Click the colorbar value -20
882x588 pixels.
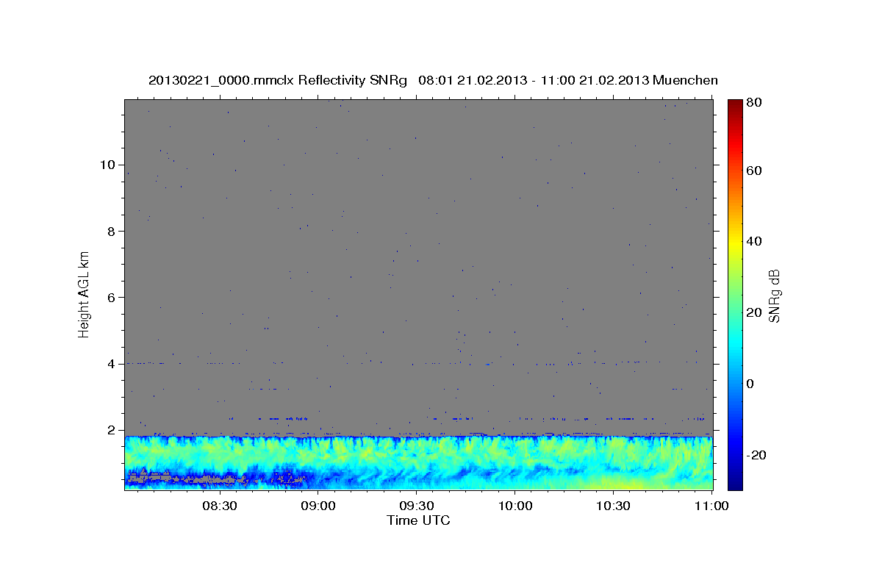pyautogui.click(x=756, y=455)
